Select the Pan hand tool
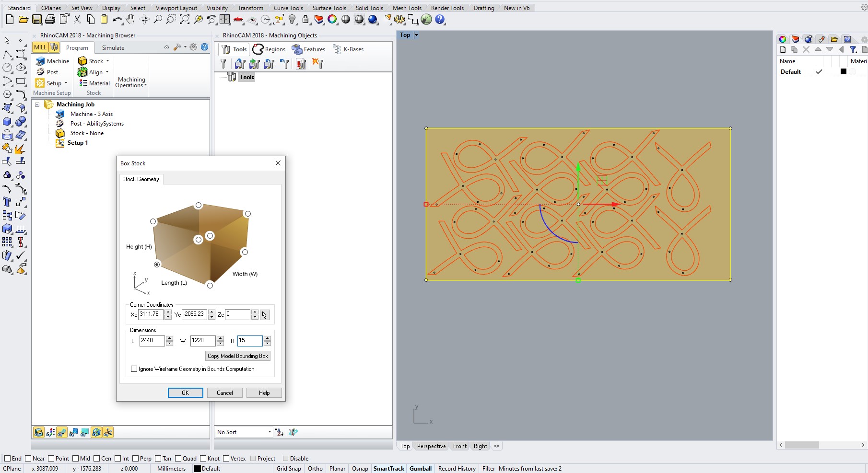868x473 pixels. pos(130,20)
